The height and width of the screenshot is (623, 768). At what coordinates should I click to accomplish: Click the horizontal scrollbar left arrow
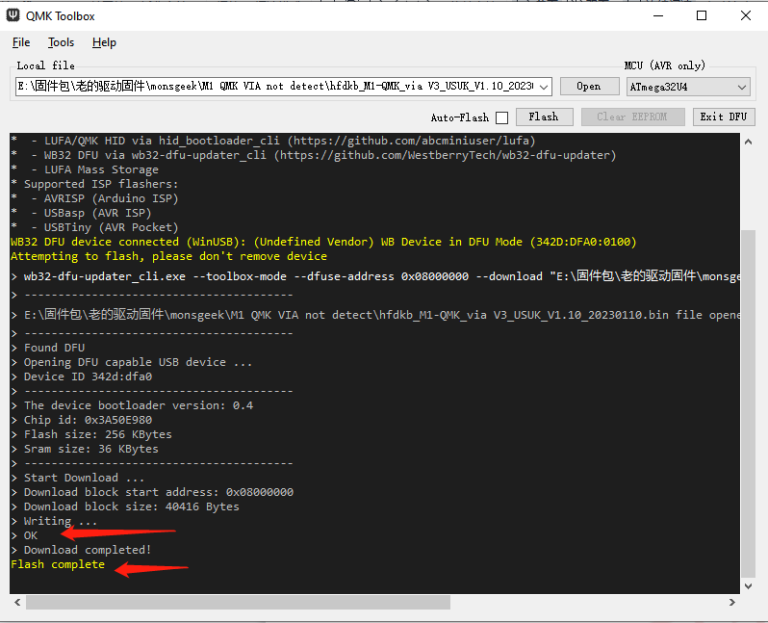17,603
